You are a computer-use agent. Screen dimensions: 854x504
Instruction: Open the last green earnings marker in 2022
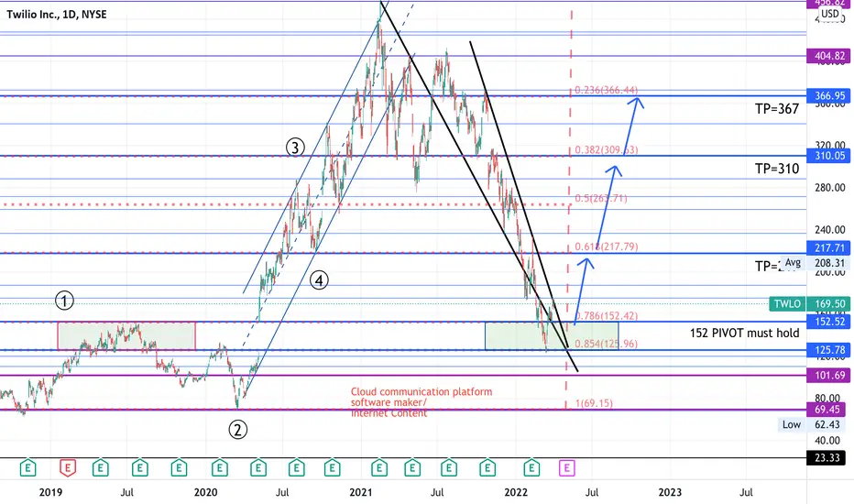point(531,467)
